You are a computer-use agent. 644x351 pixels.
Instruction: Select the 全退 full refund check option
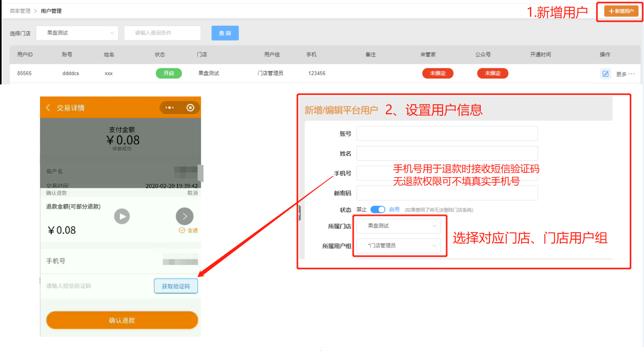coord(188,230)
